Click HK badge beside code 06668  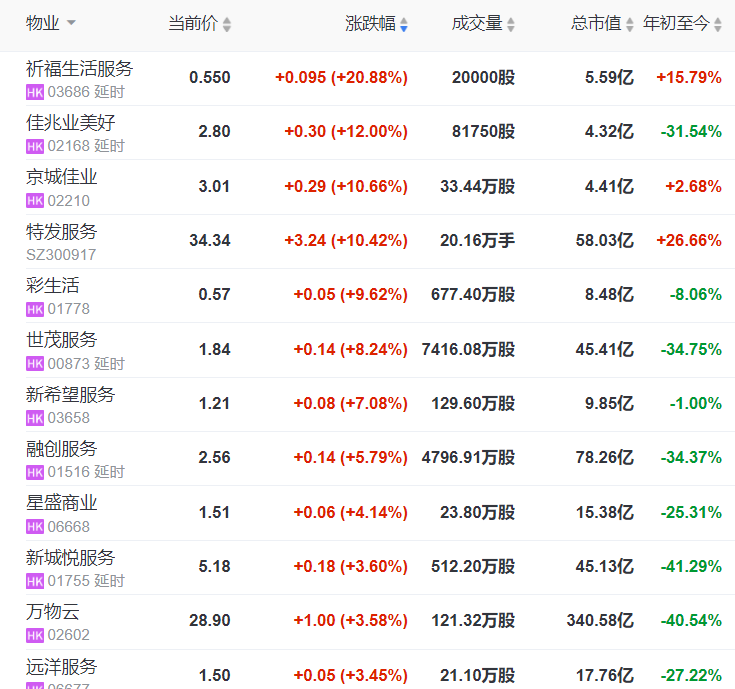pyautogui.click(x=35, y=527)
